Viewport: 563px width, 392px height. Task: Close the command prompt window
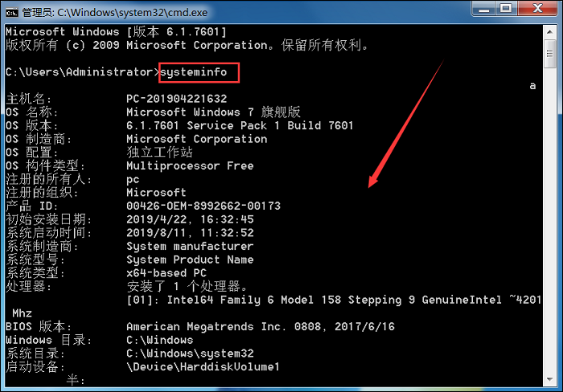coord(537,10)
